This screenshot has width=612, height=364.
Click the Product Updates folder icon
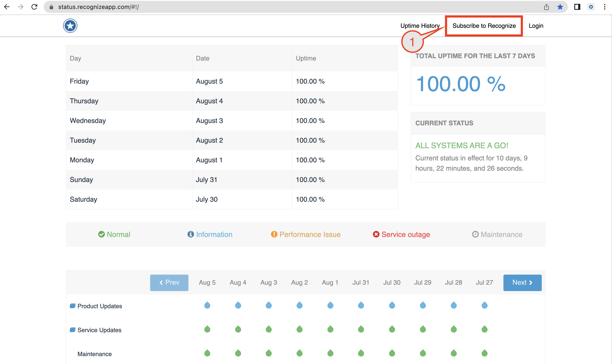(72, 306)
